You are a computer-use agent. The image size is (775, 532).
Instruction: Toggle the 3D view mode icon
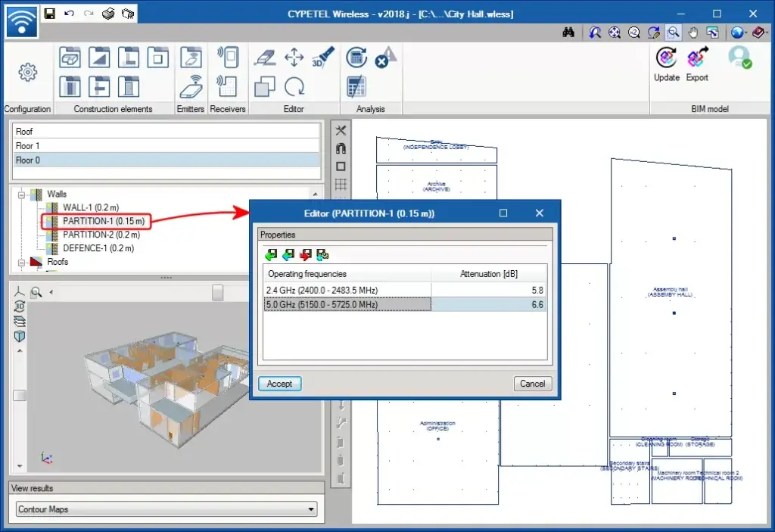point(20,306)
